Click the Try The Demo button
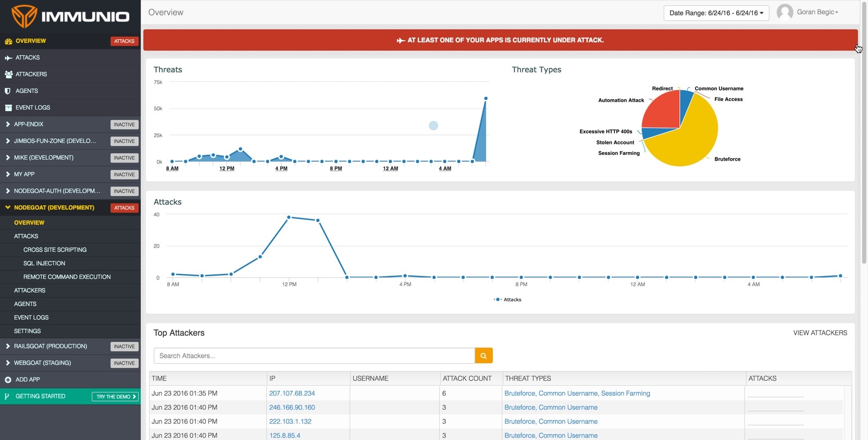The height and width of the screenshot is (440, 868). click(x=115, y=397)
